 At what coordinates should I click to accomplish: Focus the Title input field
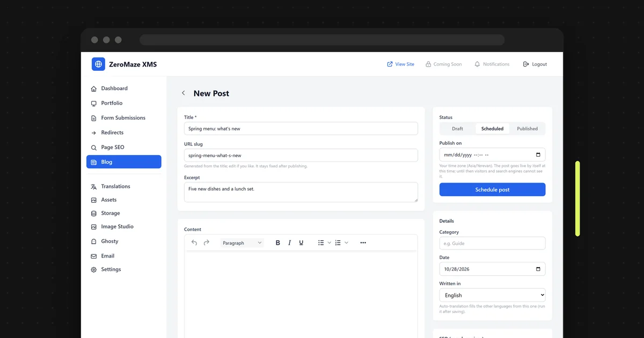301,129
